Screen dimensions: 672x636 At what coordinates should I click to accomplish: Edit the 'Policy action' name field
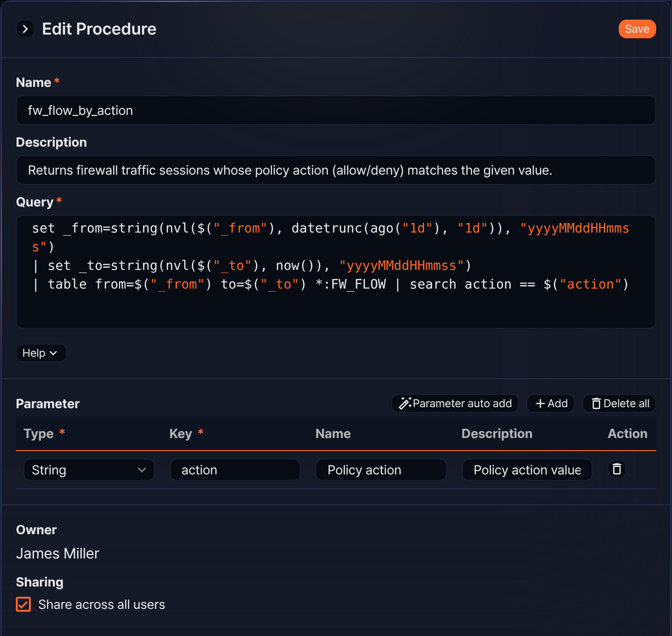click(x=381, y=470)
